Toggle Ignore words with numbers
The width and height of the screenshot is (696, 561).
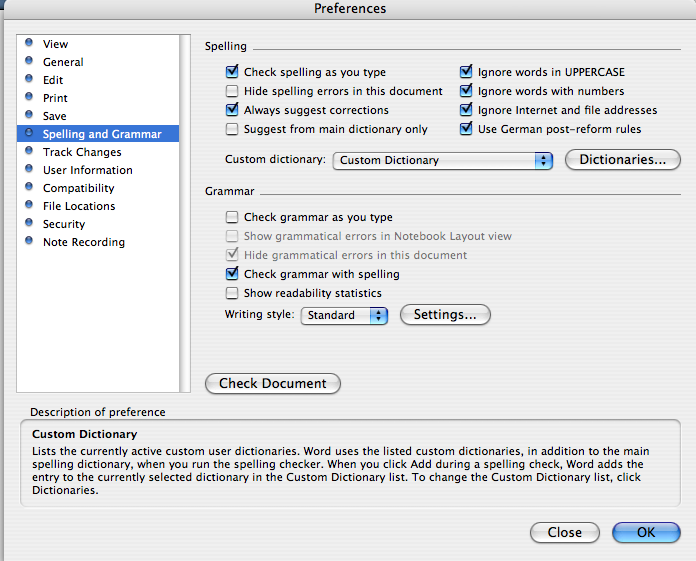[466, 91]
